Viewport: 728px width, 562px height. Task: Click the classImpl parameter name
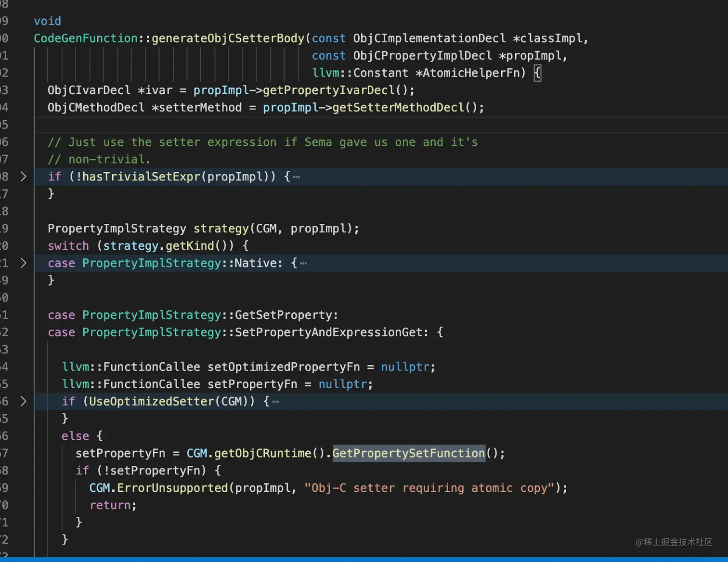(x=551, y=38)
